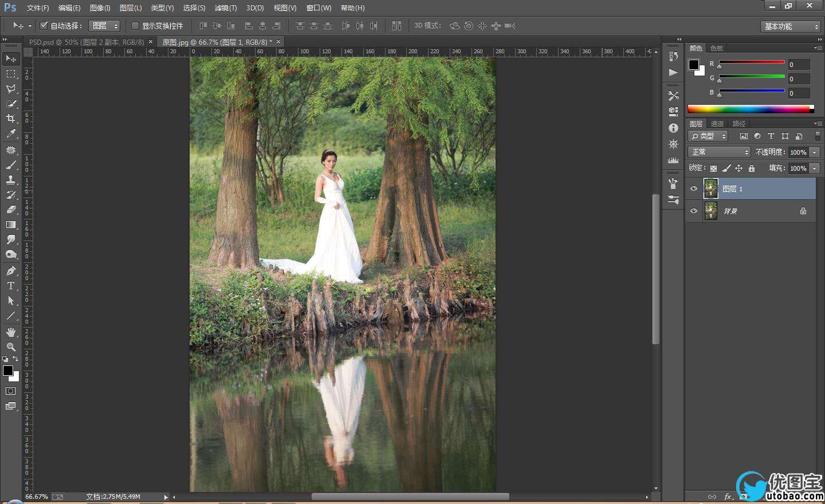Select the Path Selection tool

10,301
